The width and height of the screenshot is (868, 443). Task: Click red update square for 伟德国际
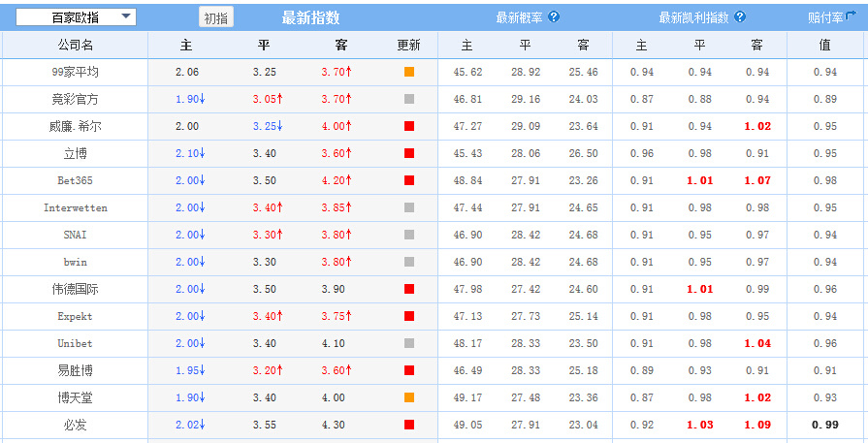click(409, 289)
